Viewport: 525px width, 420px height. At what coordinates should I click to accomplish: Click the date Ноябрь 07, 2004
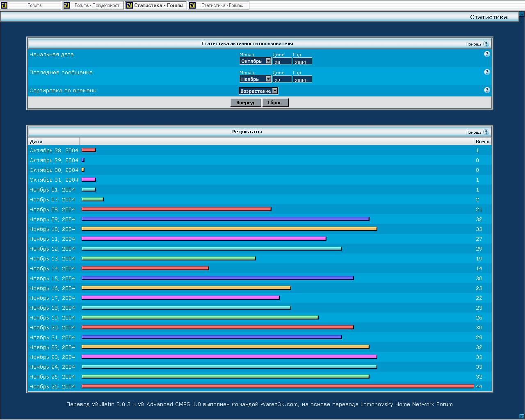pyautogui.click(x=52, y=199)
